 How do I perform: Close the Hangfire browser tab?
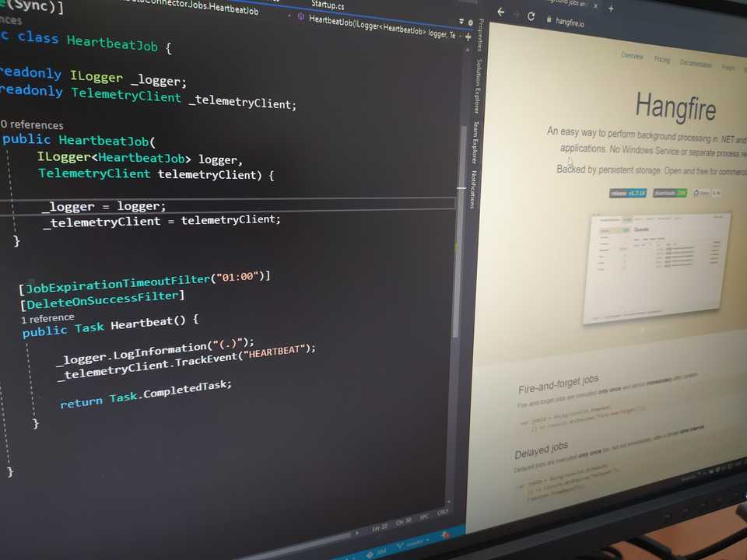(595, 6)
